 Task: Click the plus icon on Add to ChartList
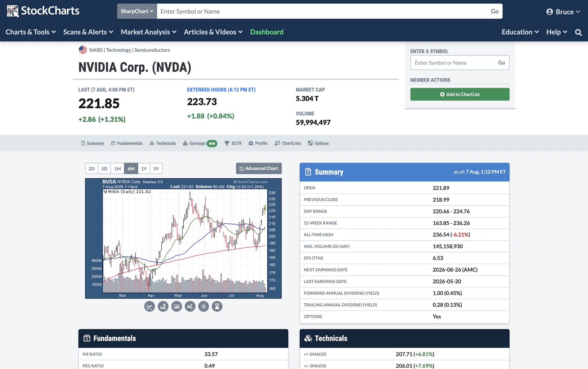[442, 94]
